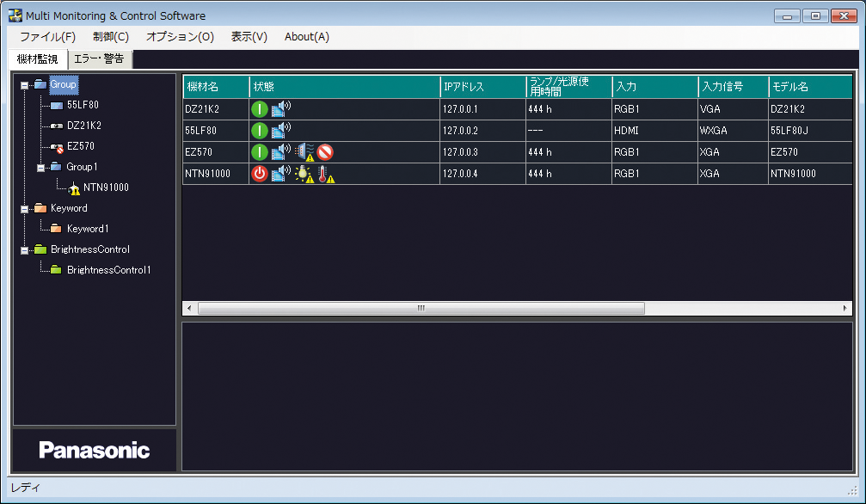
Task: Click the speaker status icon in 55LF80 row
Action: (x=281, y=131)
